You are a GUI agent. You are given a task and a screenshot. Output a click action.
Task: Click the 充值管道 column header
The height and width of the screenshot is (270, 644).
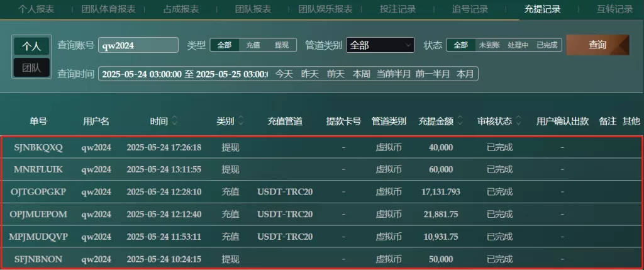[x=285, y=121]
